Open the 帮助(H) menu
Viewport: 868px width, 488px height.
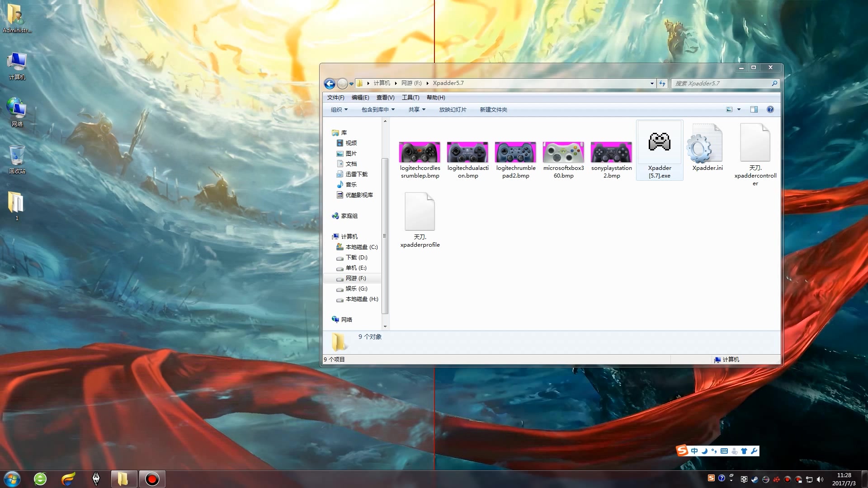tap(436, 98)
